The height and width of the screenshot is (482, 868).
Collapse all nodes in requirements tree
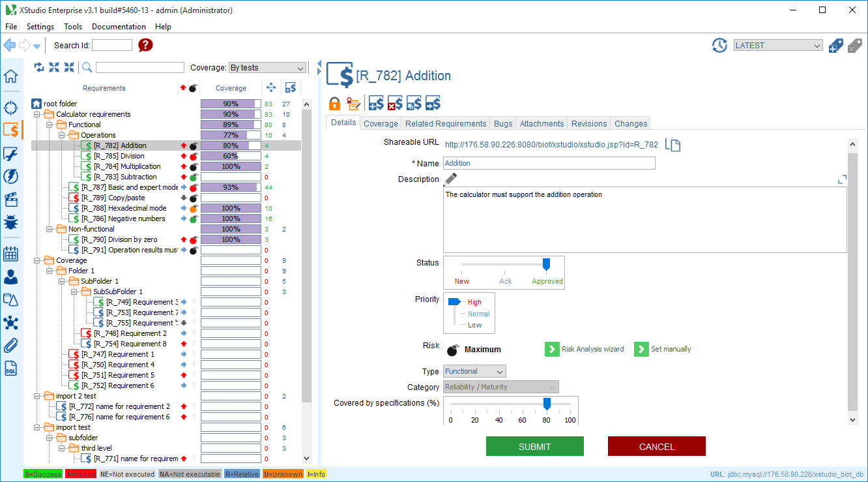(69, 67)
